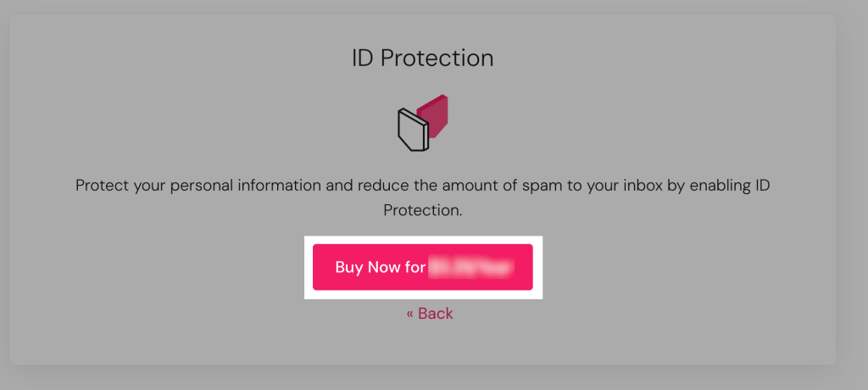Click the word "Protection" in the heading
Screen dimensions: 868x390
click(437, 58)
